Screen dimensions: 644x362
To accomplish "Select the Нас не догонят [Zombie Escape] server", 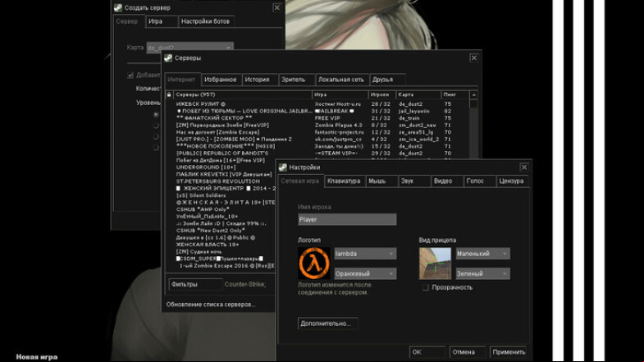I will [x=317, y=132].
